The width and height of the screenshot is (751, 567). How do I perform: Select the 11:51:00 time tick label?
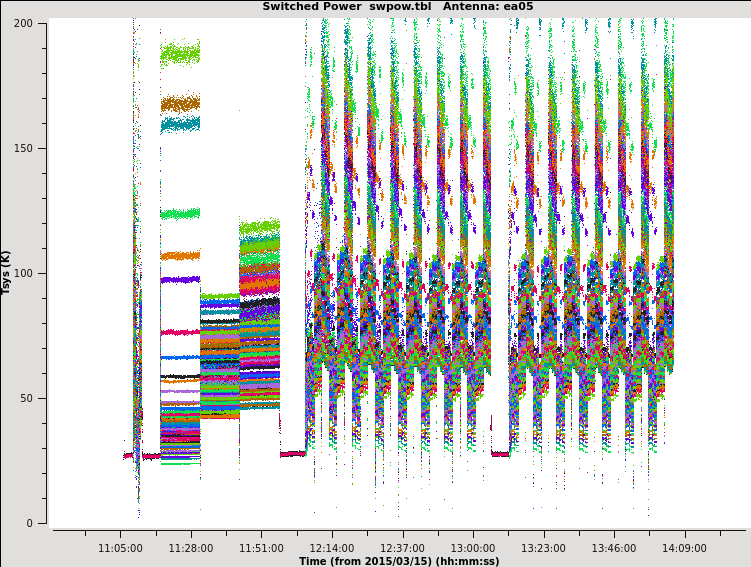261,548
